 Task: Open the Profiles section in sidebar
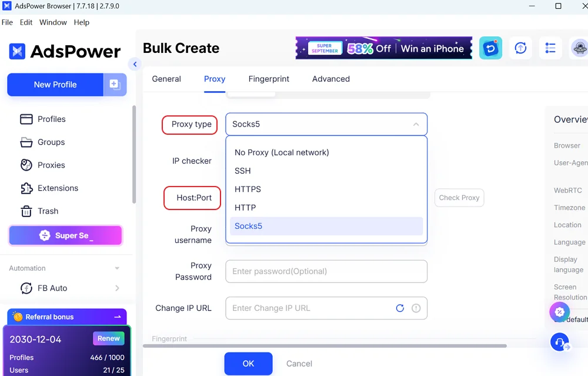pyautogui.click(x=43, y=119)
